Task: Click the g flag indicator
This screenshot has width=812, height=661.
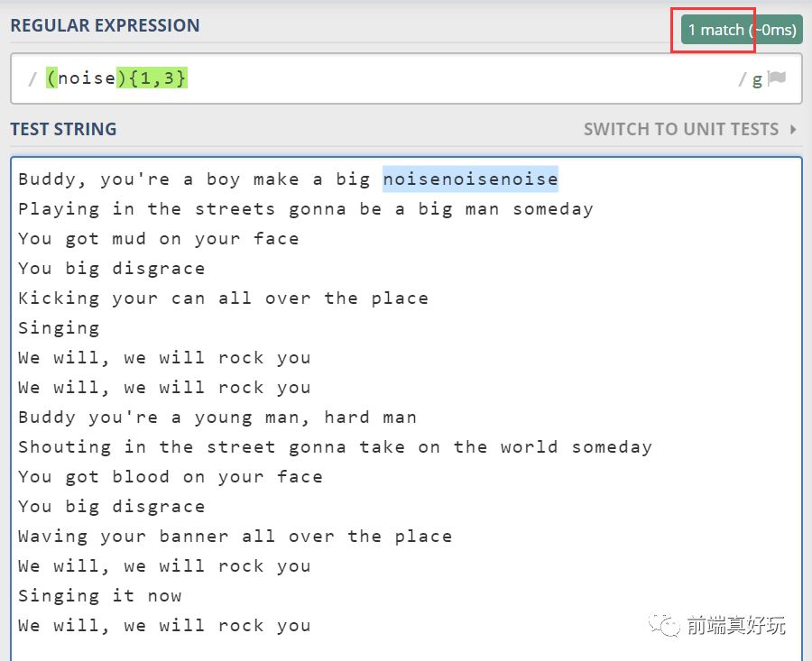Action: click(x=757, y=79)
